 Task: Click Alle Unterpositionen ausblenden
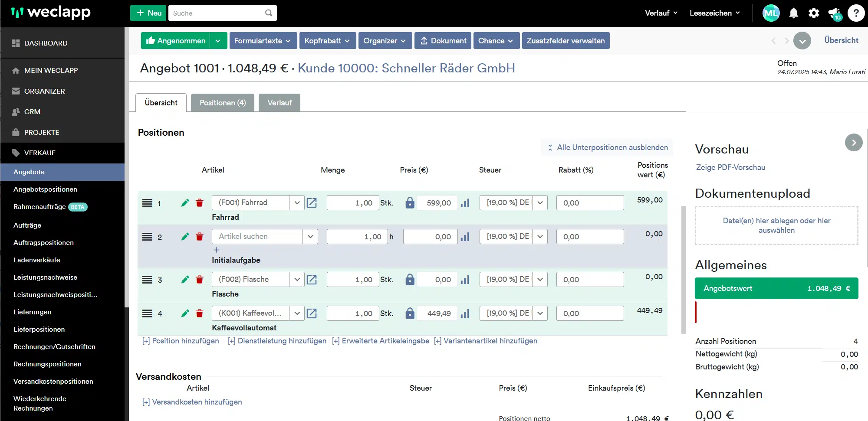pyautogui.click(x=608, y=147)
